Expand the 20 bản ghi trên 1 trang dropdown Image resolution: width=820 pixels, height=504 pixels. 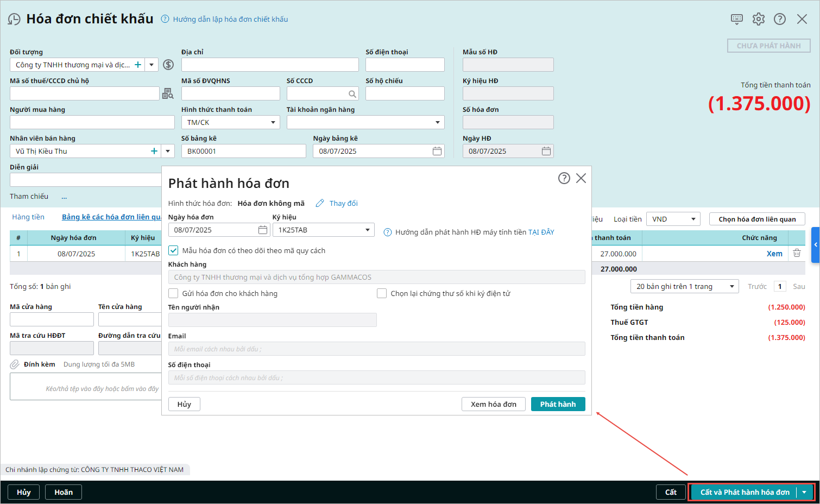(x=731, y=286)
